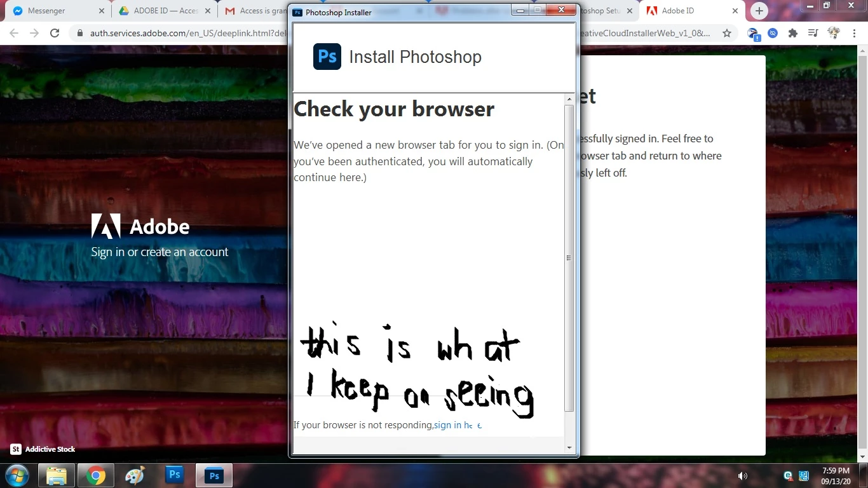
Task: Click the 'Install Photoshop' title text
Action: click(415, 57)
